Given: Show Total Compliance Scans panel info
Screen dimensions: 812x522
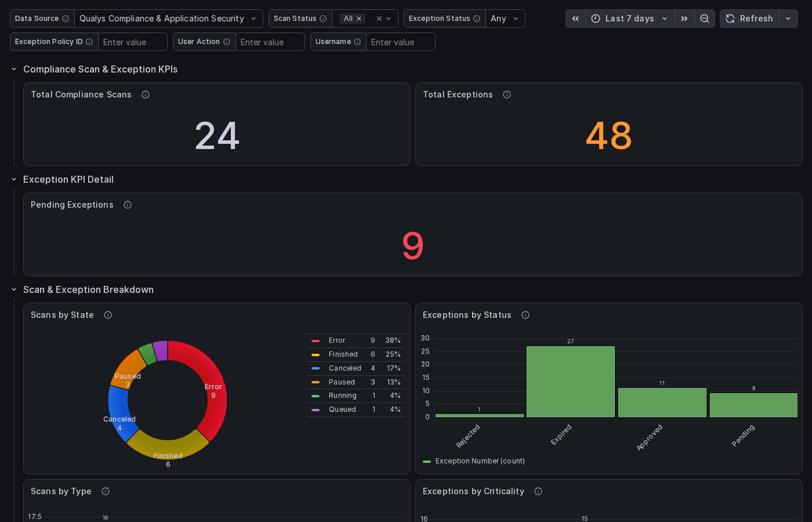Looking at the screenshot, I should tap(146, 95).
